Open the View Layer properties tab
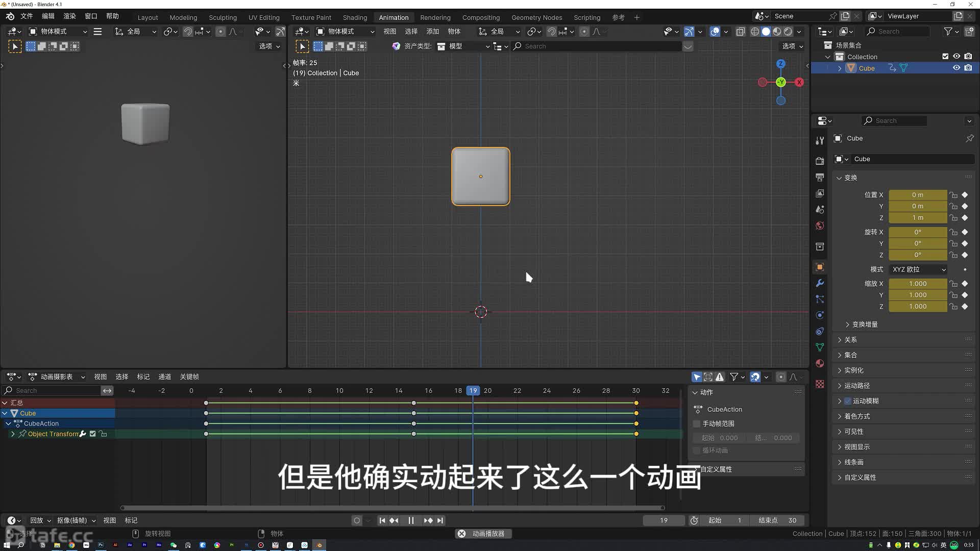 (820, 193)
